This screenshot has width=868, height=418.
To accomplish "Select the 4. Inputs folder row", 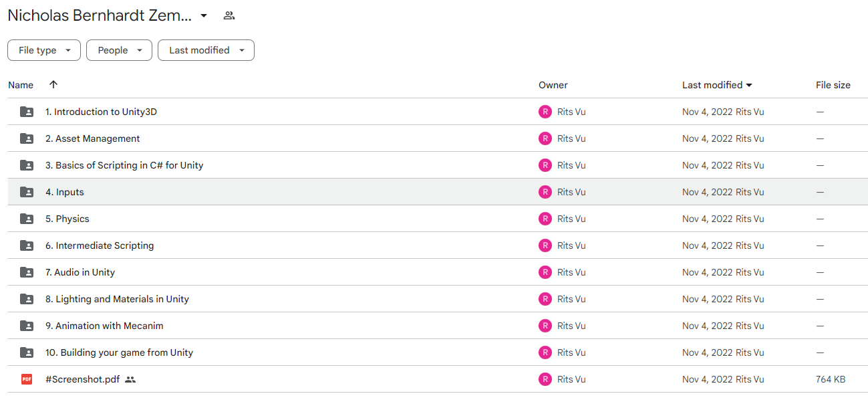I will (x=438, y=192).
